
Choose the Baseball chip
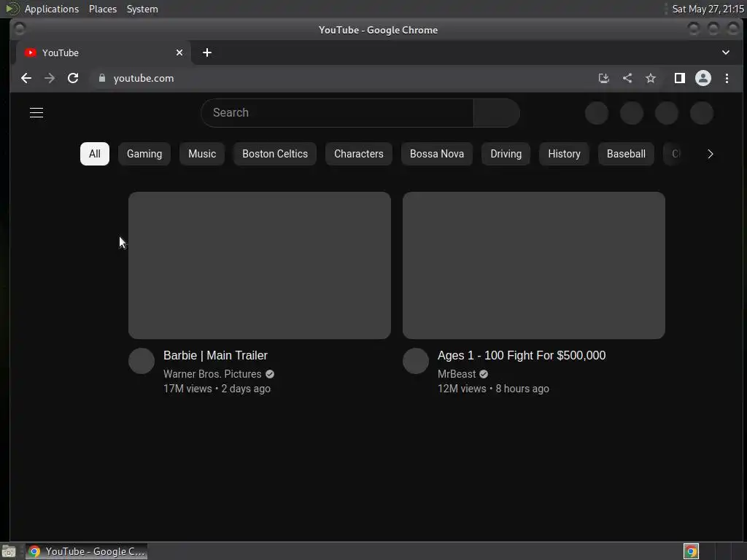[x=626, y=154]
